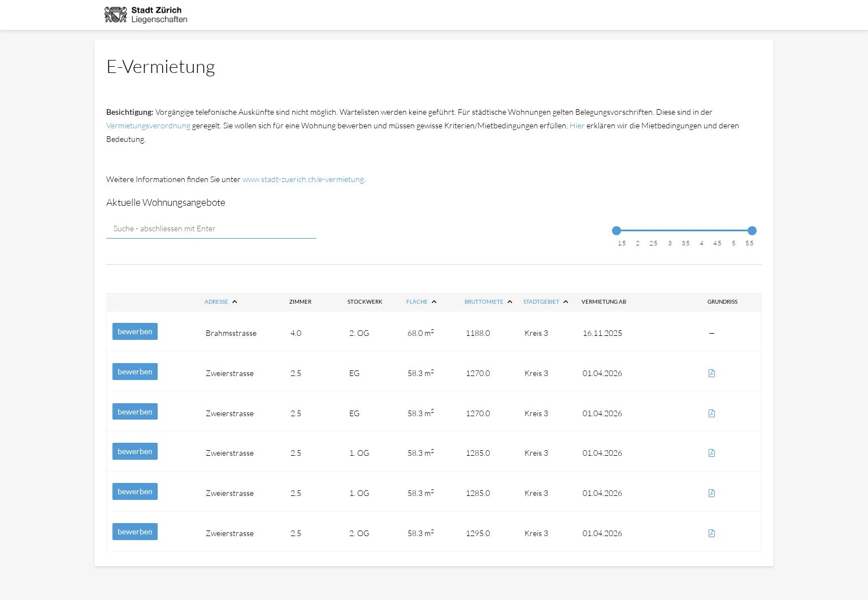Open the floor plan PDF in the last row
The height and width of the screenshot is (600, 868).
coord(711,533)
